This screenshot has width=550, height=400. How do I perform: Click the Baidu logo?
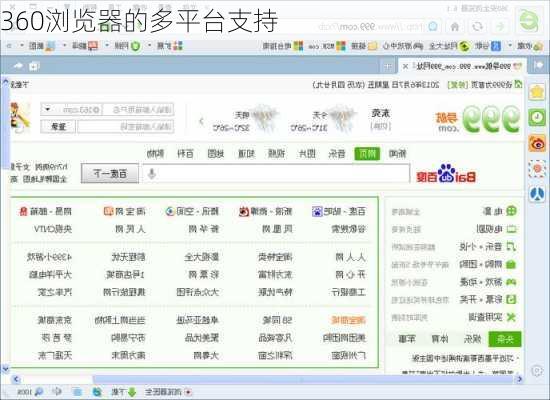coord(446,174)
